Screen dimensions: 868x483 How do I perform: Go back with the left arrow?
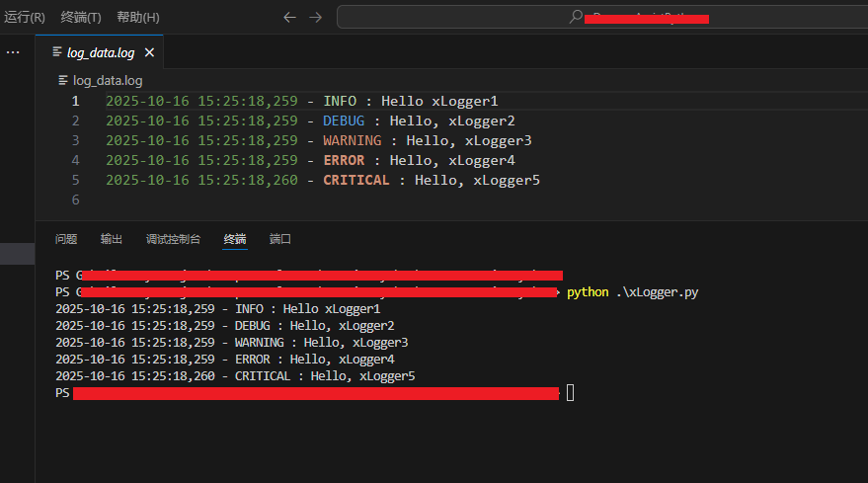[x=289, y=17]
